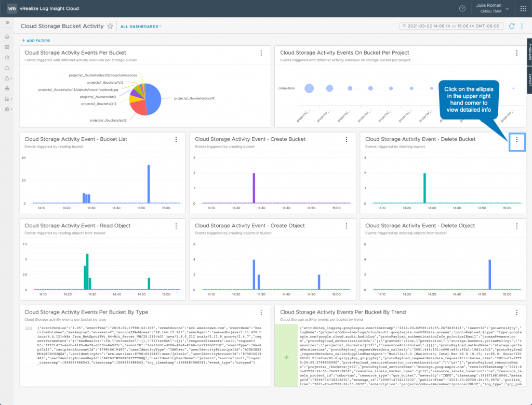This screenshot has height=405, width=532.
Task: Click the cloud icon in sidebar
Action: (7, 68)
